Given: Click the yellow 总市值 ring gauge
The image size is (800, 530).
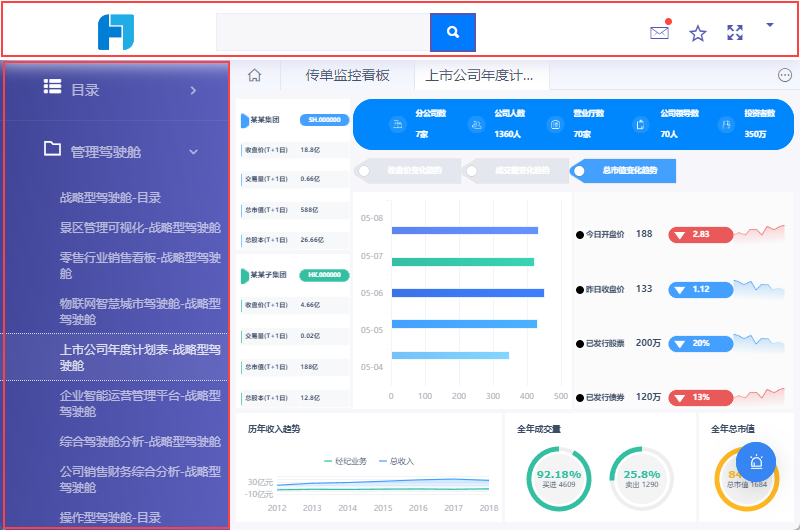Looking at the screenshot, I should (x=746, y=478).
